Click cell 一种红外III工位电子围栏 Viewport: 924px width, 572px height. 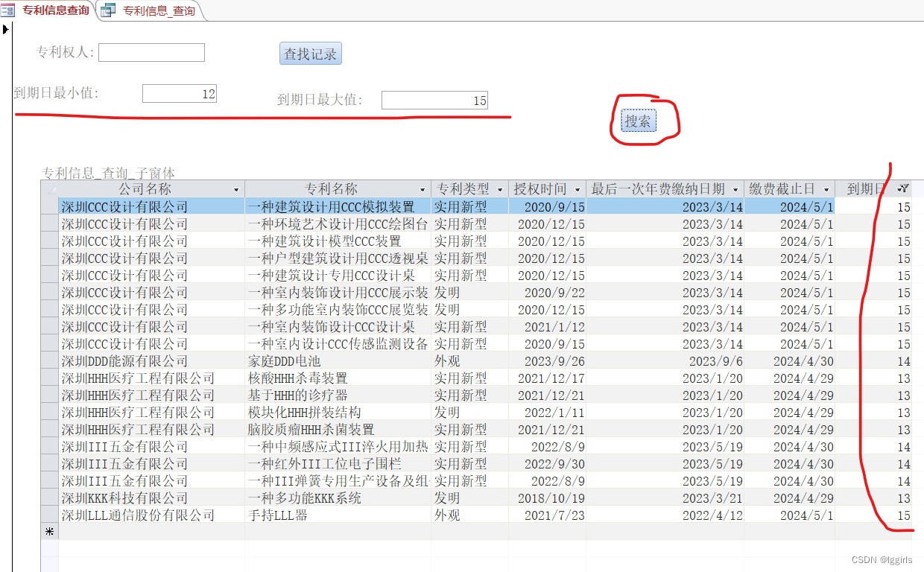point(338,464)
